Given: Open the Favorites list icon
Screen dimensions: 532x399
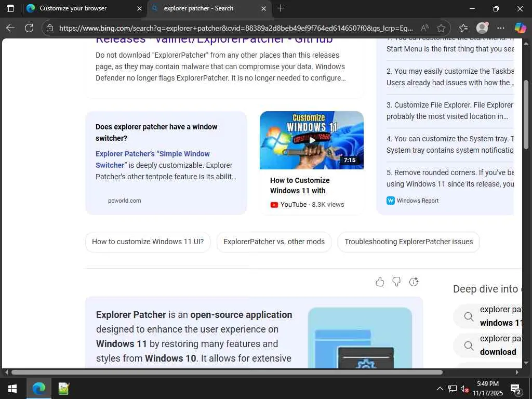Looking at the screenshot, I should pyautogui.click(x=463, y=28).
